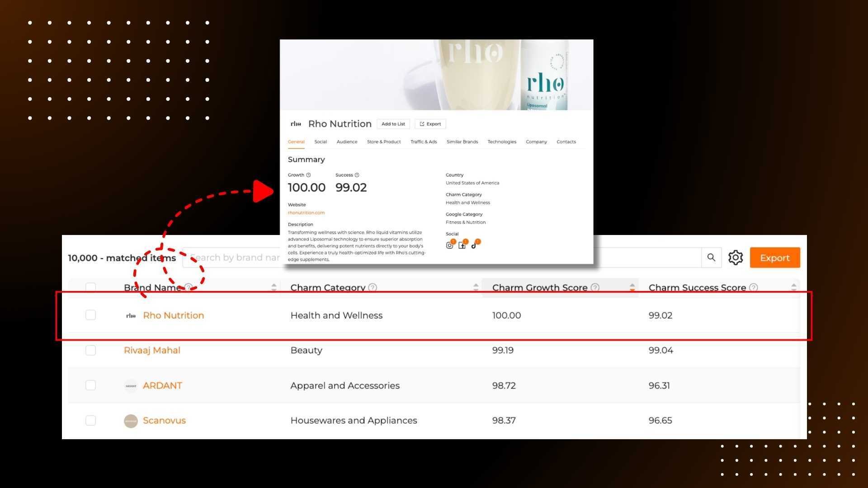Select the Rho Nutrition row checkbox
This screenshot has width=868, height=488.
coord(90,315)
